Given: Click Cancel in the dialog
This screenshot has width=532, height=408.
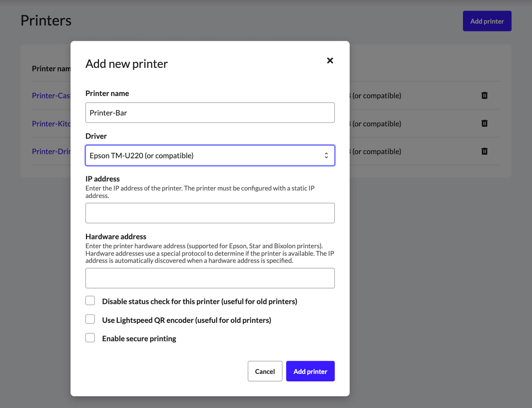Looking at the screenshot, I should [265, 371].
